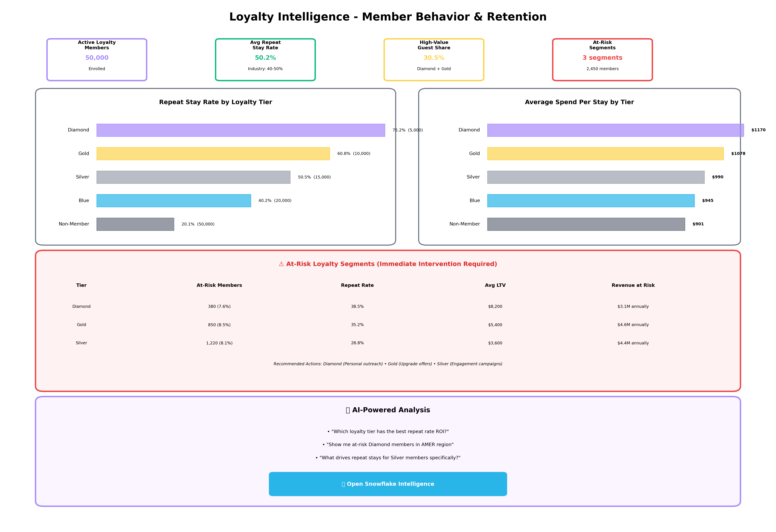Select the Blue tier repeat rate bar
This screenshot has width=776, height=532.
pos(174,201)
